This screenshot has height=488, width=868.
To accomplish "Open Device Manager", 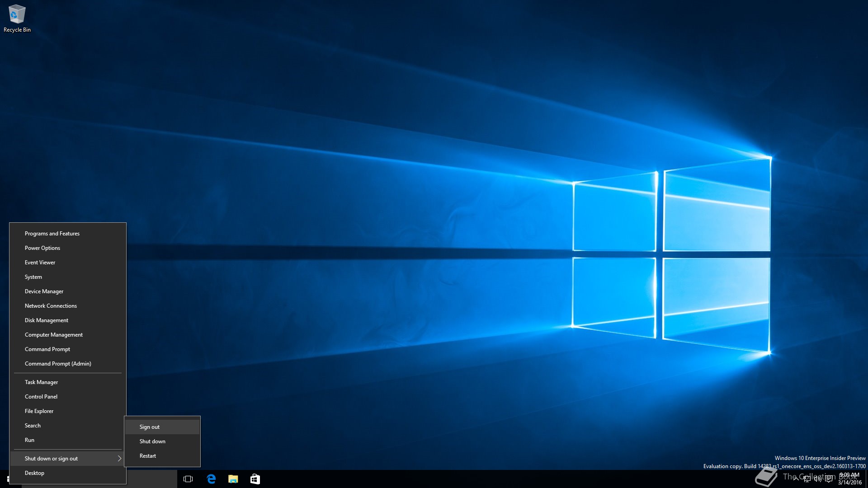I will 68,291.
